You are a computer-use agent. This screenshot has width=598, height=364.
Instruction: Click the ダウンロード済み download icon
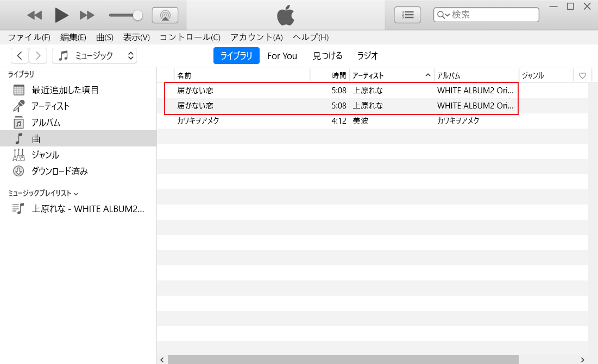pos(18,171)
